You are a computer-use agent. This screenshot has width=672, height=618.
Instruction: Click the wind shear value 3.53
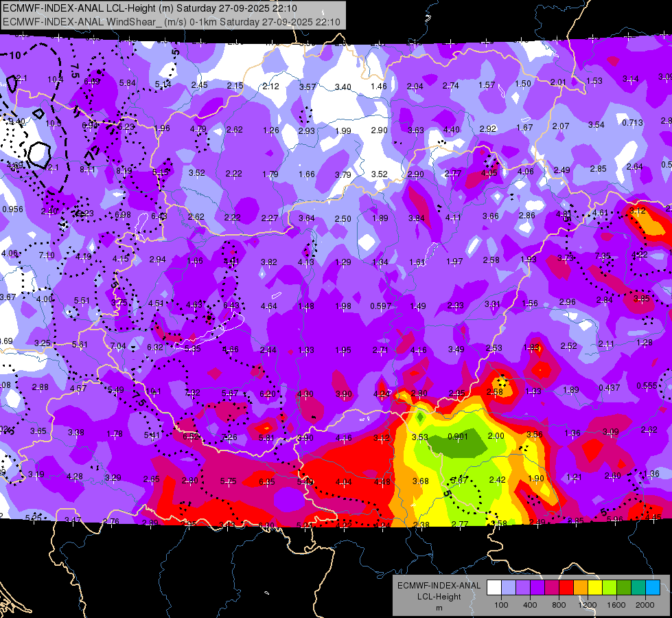[420, 437]
